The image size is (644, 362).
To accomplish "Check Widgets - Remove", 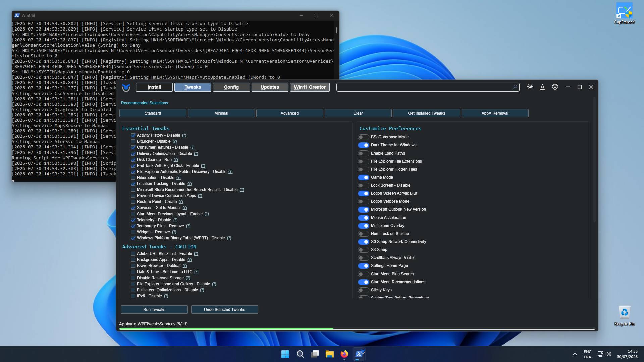I will [x=133, y=232].
